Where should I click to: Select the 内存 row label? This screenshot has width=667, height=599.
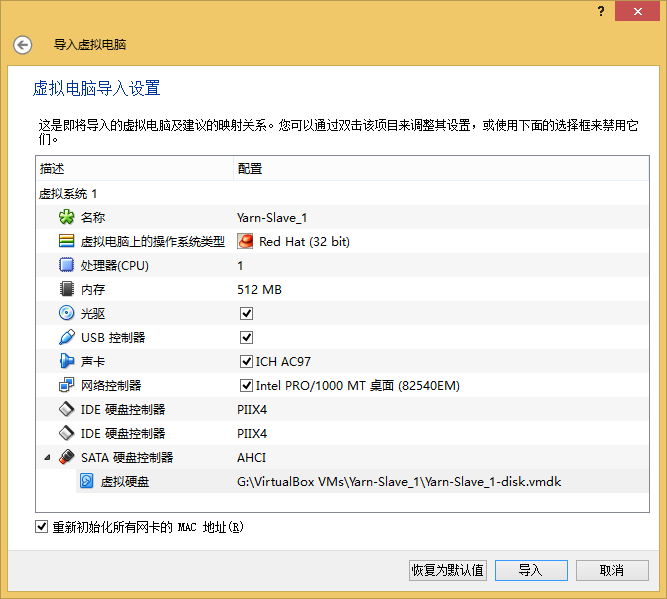[93, 290]
